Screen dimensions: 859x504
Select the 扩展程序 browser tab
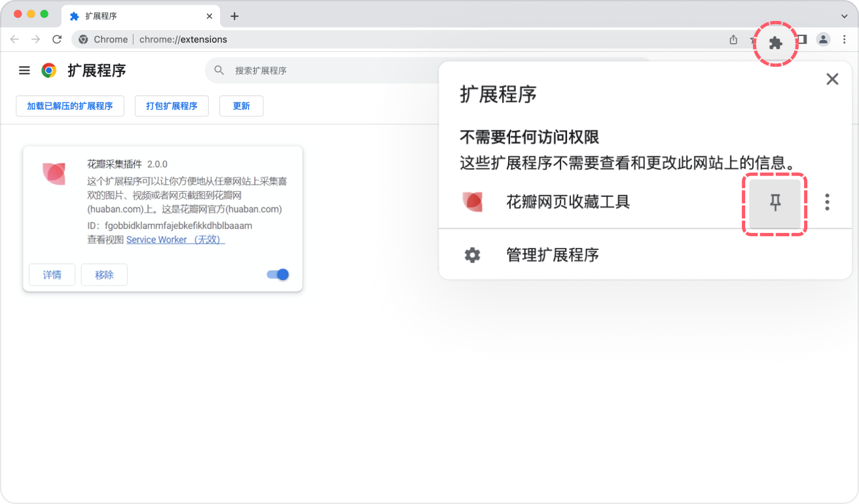141,16
